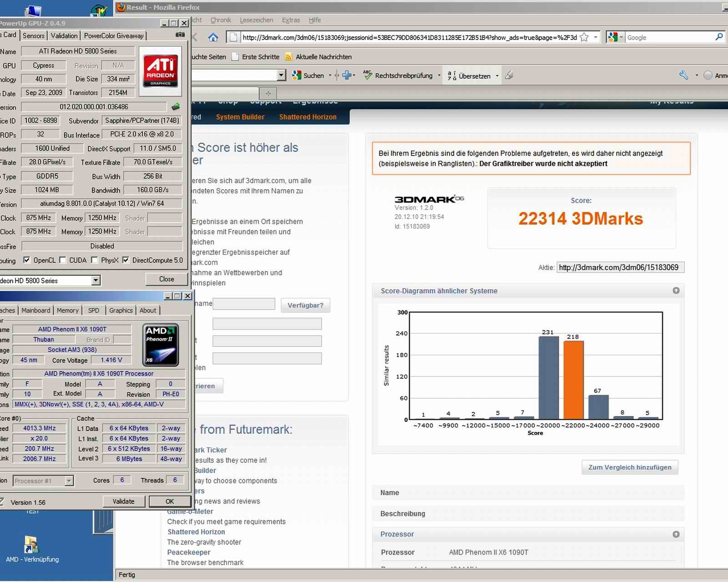Take GPU-Z screenshot with camera icon
Screen dimensions: 728x582
(x=180, y=35)
